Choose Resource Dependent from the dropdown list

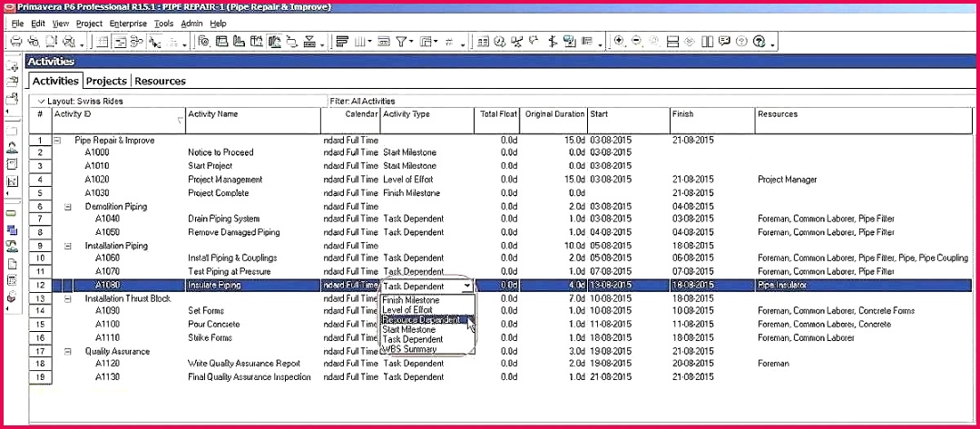[423, 320]
